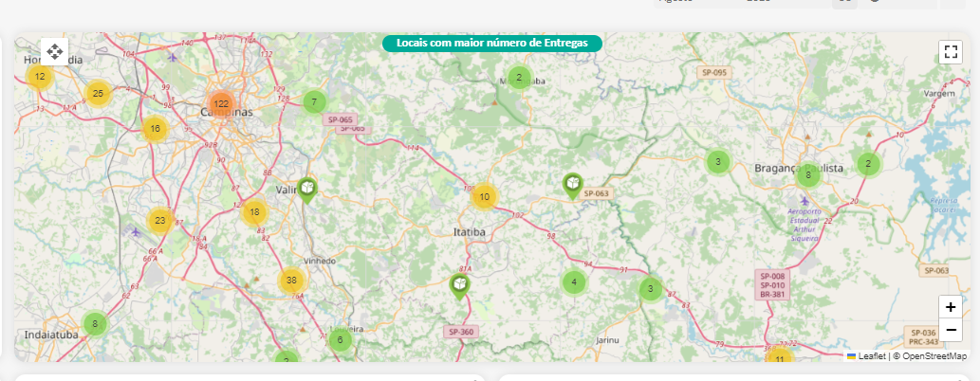Image resolution: width=980 pixels, height=381 pixels.
Task: Click the map pan/move arrows control
Action: tap(54, 51)
